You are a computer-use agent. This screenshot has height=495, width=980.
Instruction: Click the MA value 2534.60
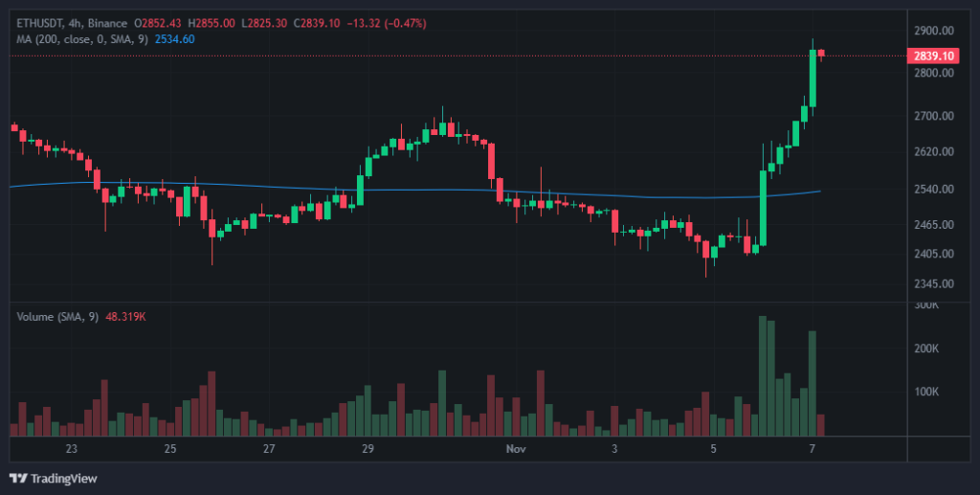(x=175, y=38)
